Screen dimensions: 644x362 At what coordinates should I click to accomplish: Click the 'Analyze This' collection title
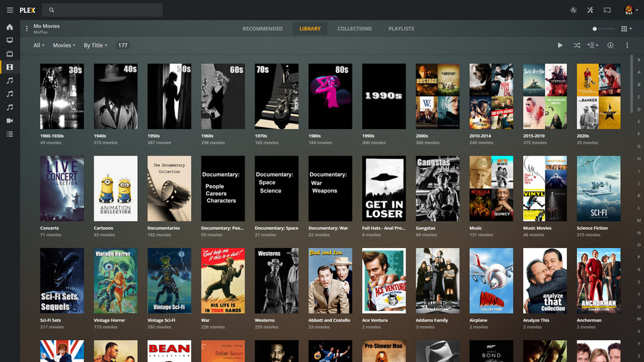pyautogui.click(x=536, y=320)
